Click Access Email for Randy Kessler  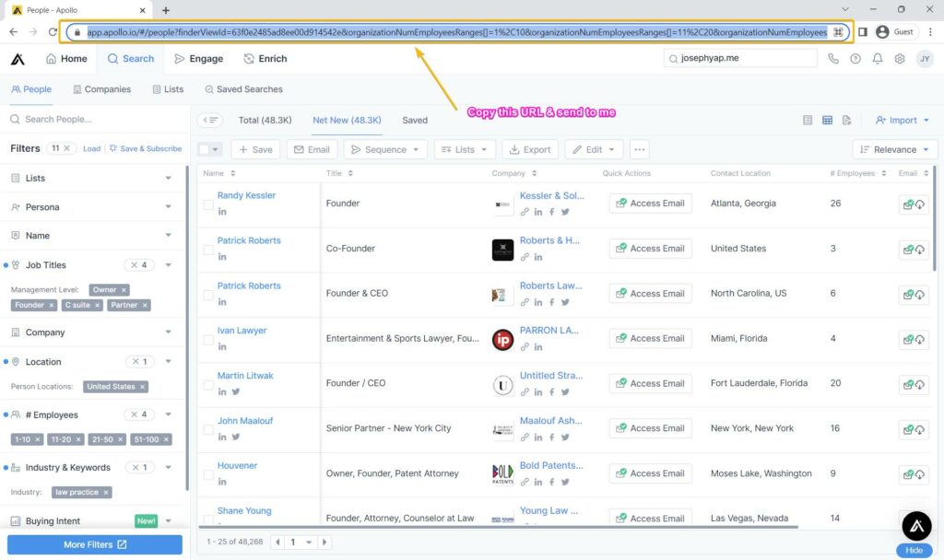click(650, 204)
